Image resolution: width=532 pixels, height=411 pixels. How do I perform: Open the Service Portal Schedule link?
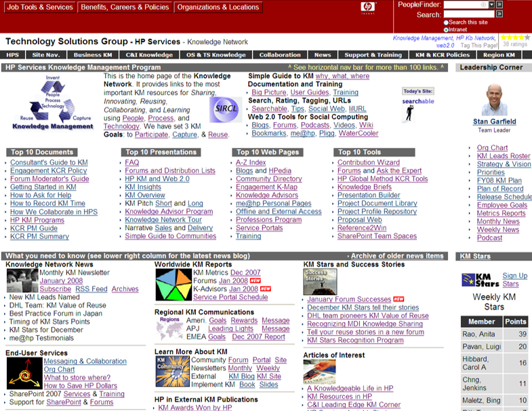[x=230, y=297]
